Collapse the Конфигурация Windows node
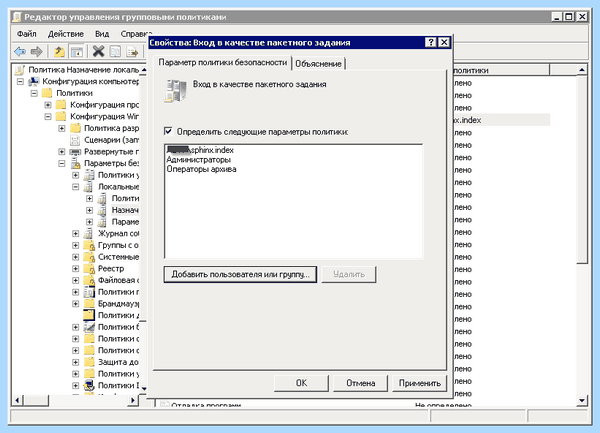This screenshot has width=600, height=433. pyautogui.click(x=48, y=116)
